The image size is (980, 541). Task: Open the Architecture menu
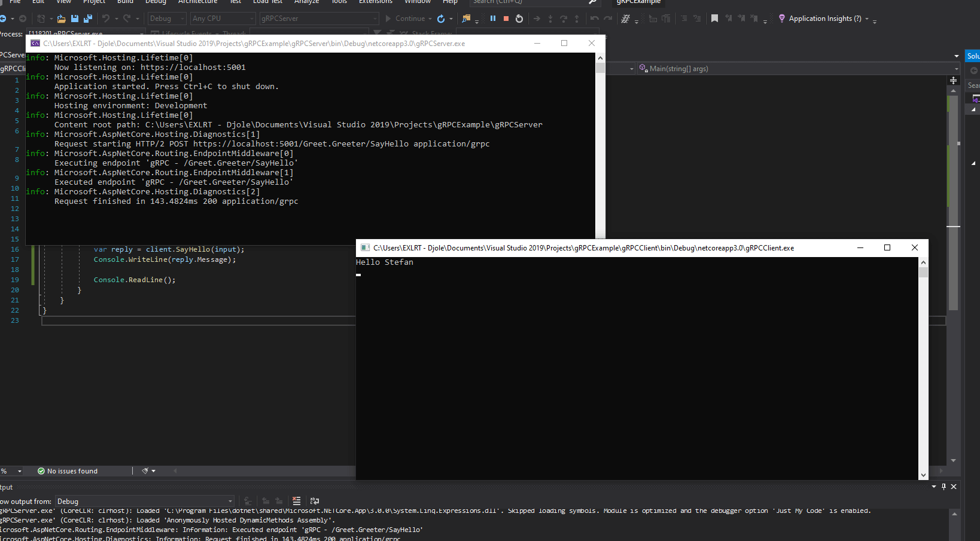coord(197,2)
